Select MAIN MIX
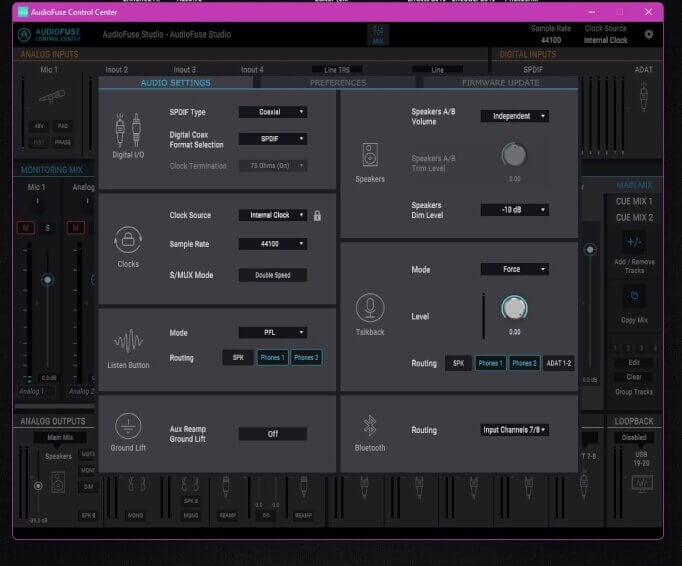This screenshot has width=682, height=566. pyautogui.click(x=634, y=185)
